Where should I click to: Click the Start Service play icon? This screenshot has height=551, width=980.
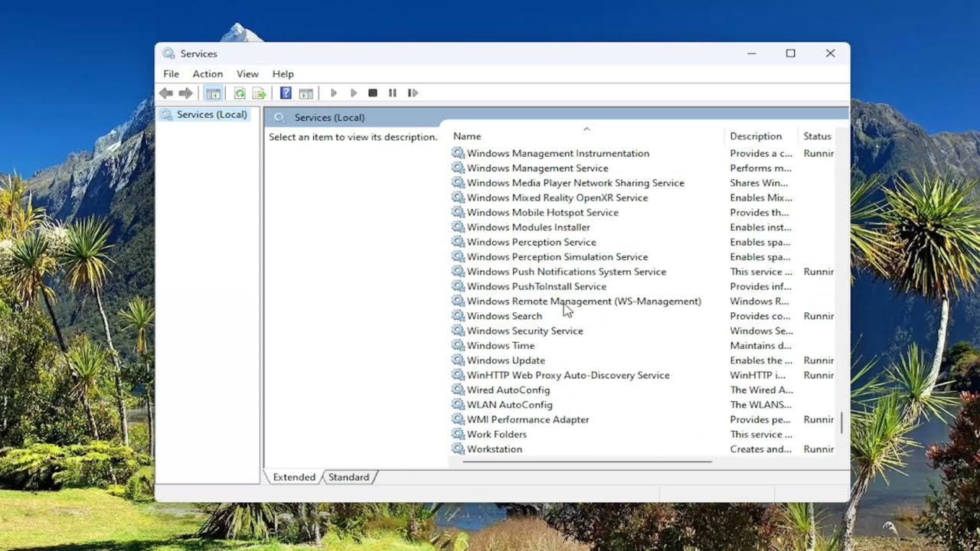(x=334, y=93)
